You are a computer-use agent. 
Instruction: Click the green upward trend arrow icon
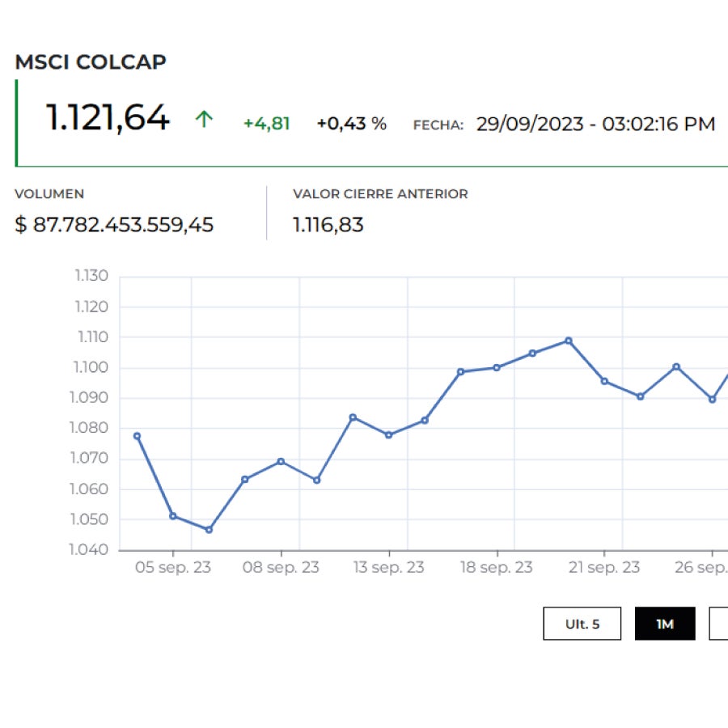pyautogui.click(x=206, y=119)
